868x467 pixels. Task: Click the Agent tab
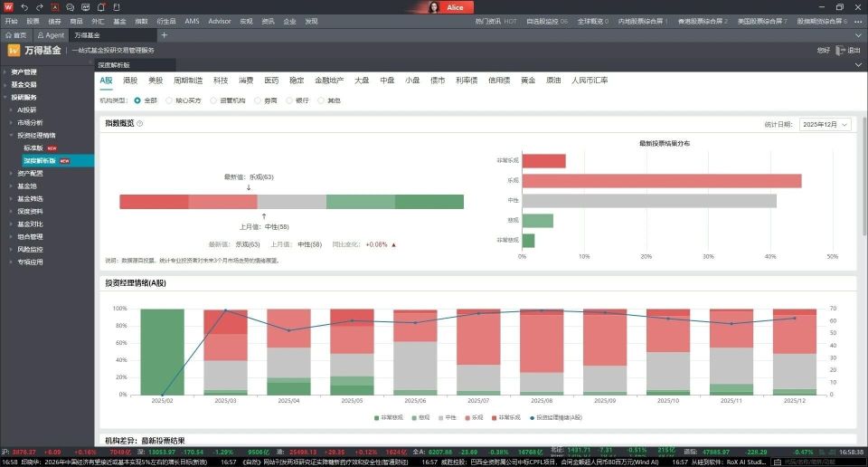click(51, 35)
